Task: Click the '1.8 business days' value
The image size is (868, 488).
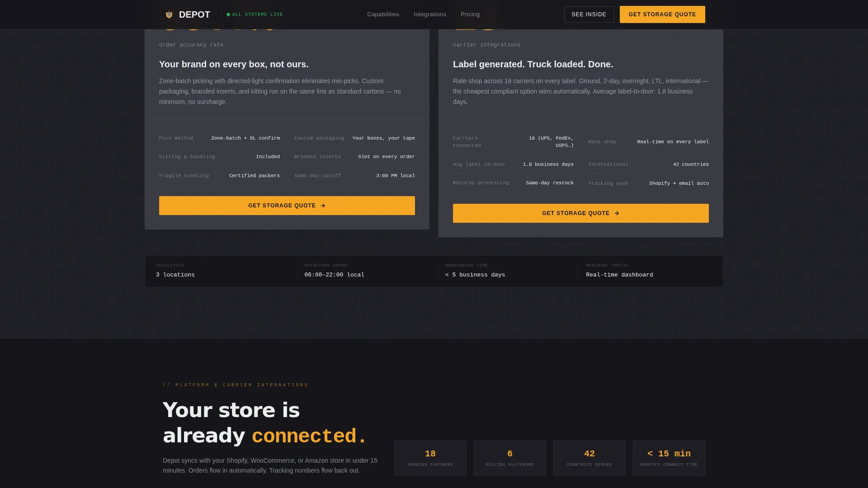Action: click(x=548, y=164)
